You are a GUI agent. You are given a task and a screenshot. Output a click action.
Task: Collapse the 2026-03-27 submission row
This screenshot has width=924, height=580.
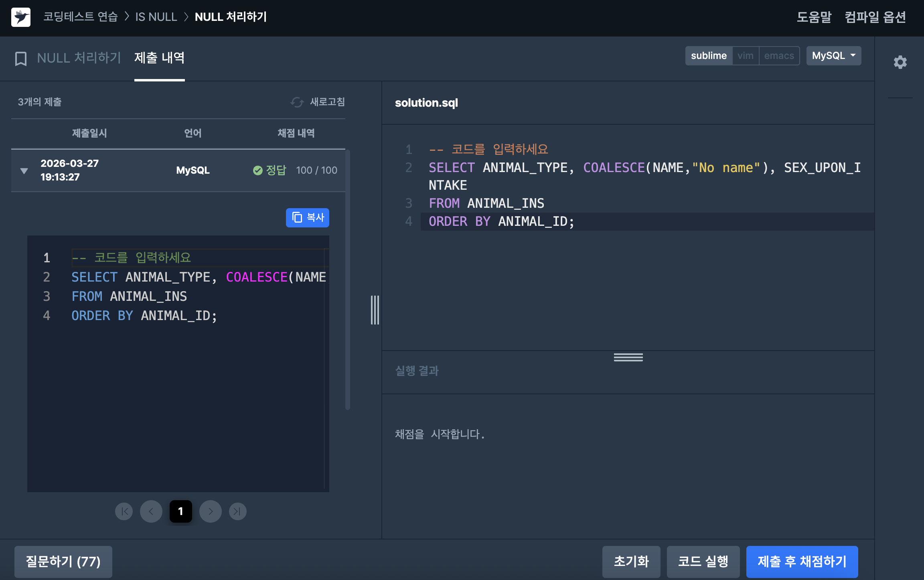(x=24, y=171)
